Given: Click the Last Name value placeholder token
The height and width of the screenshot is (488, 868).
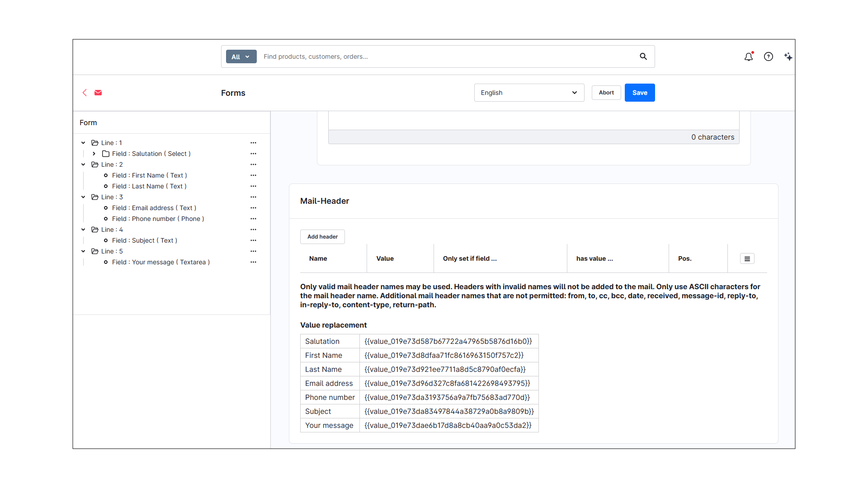Looking at the screenshot, I should click(x=445, y=369).
